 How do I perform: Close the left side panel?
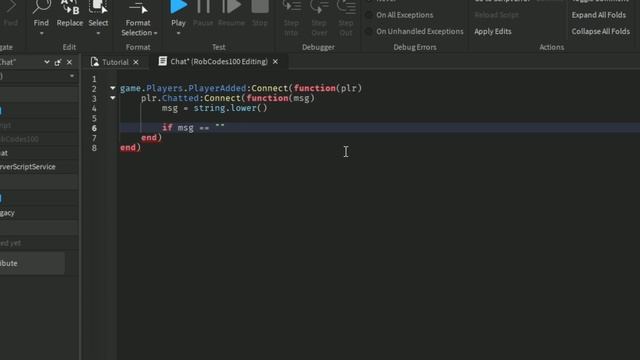pyautogui.click(x=69, y=62)
